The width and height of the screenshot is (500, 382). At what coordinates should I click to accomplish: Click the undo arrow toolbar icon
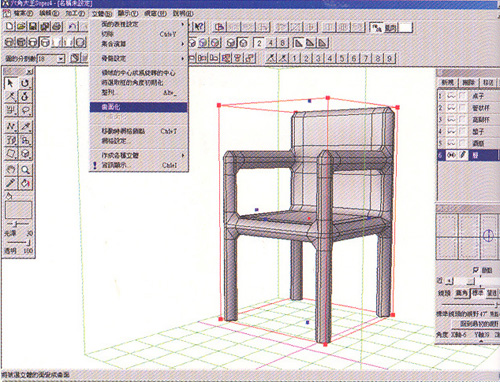click(73, 26)
